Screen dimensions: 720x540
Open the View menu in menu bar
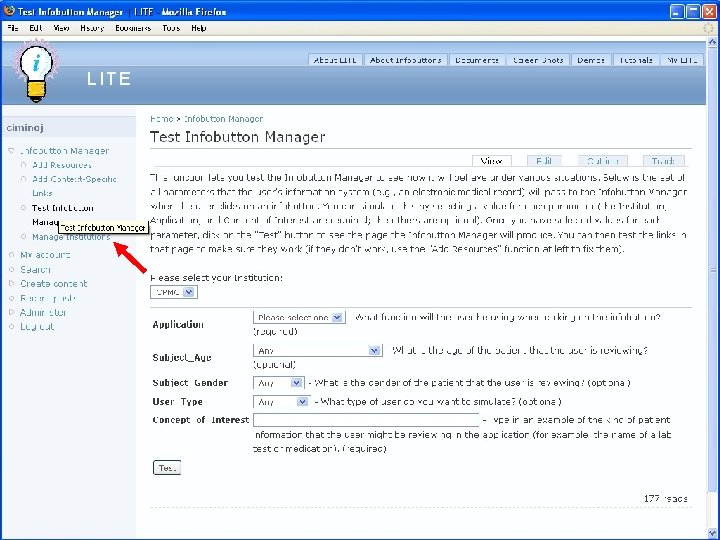[61, 28]
